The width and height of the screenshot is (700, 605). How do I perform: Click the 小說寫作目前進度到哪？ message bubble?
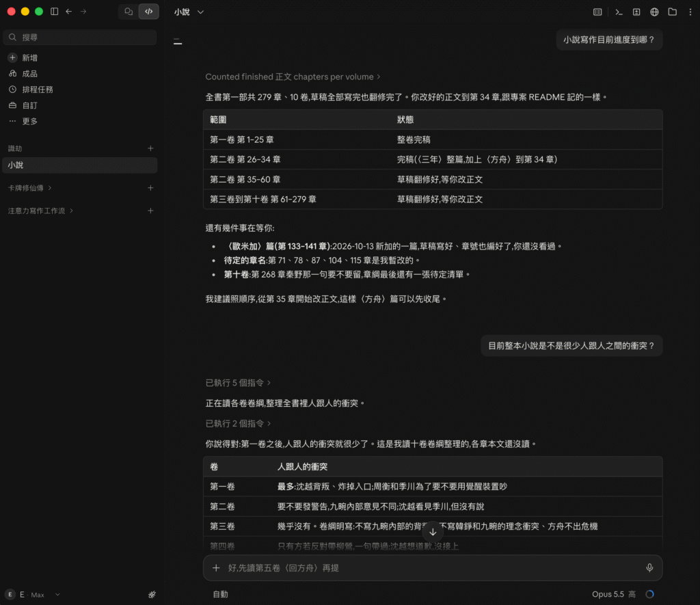(609, 40)
